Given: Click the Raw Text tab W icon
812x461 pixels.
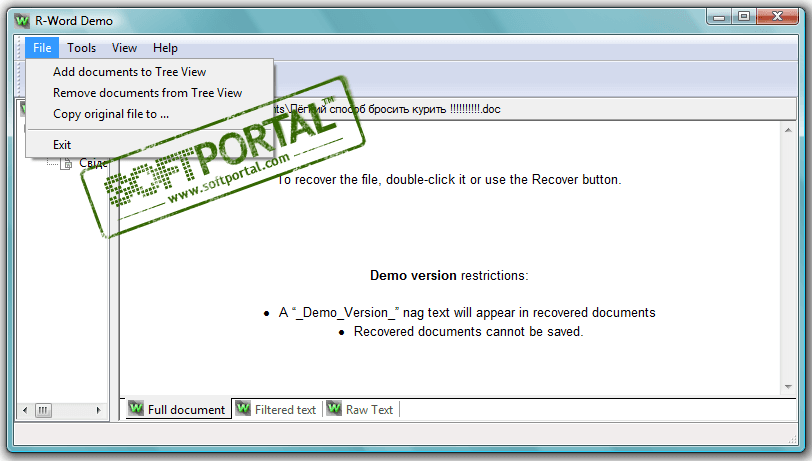Looking at the screenshot, I should coord(335,408).
